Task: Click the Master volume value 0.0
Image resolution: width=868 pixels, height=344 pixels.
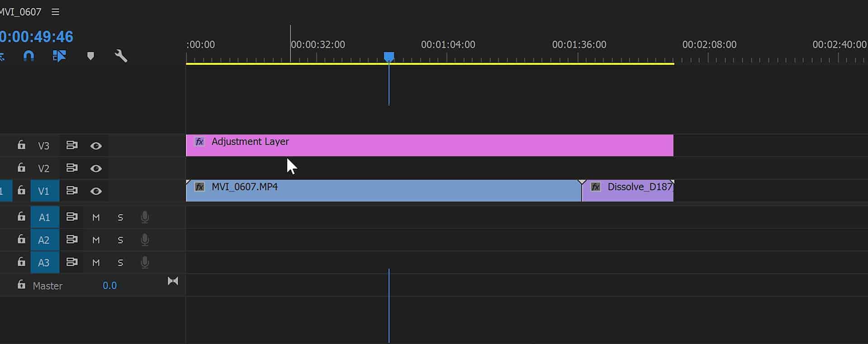Action: coord(109,286)
